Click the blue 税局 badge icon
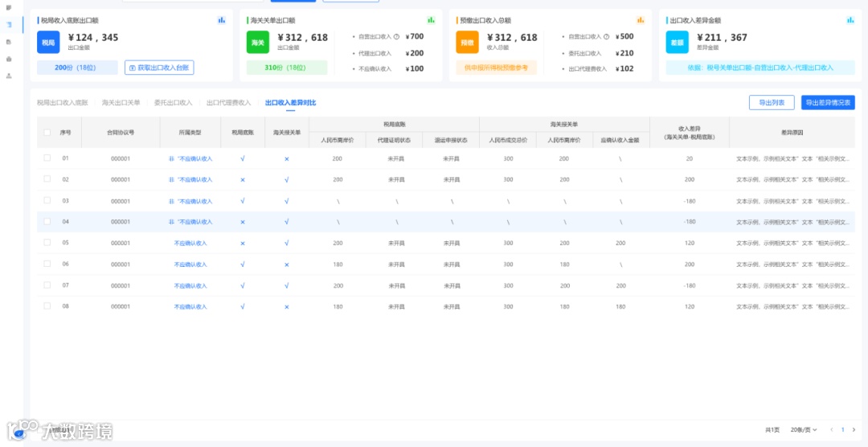 [48, 42]
